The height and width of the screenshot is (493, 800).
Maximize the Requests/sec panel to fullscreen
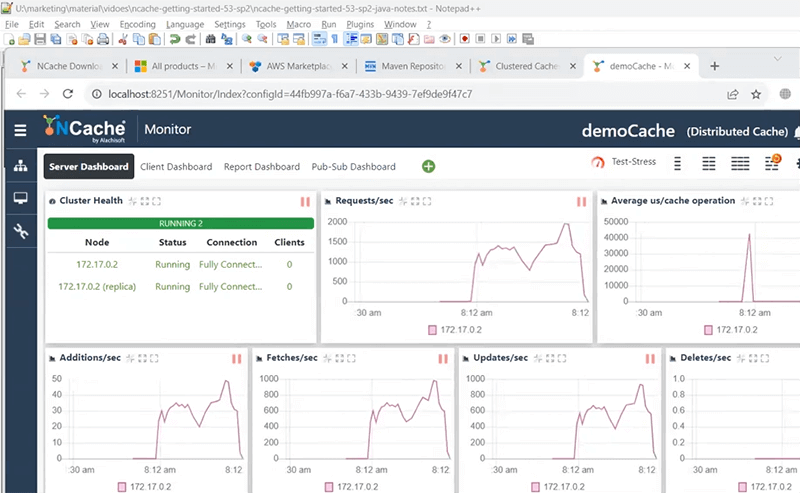click(x=427, y=201)
